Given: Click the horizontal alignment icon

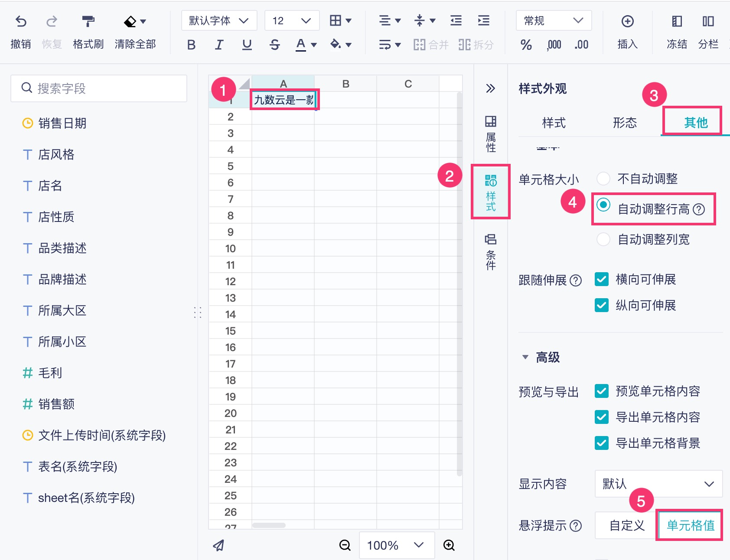Looking at the screenshot, I should pyautogui.click(x=385, y=20).
